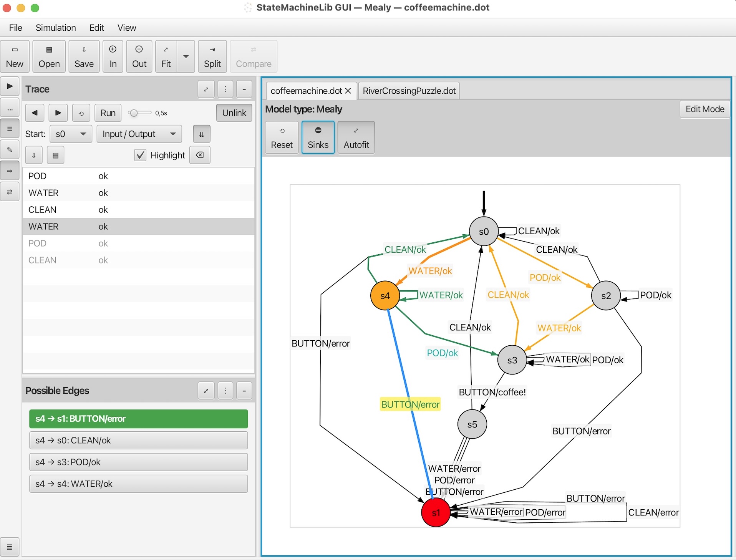Viewport: 736px width, 560px height.
Task: Toggle the Sinks display button
Action: [318, 138]
